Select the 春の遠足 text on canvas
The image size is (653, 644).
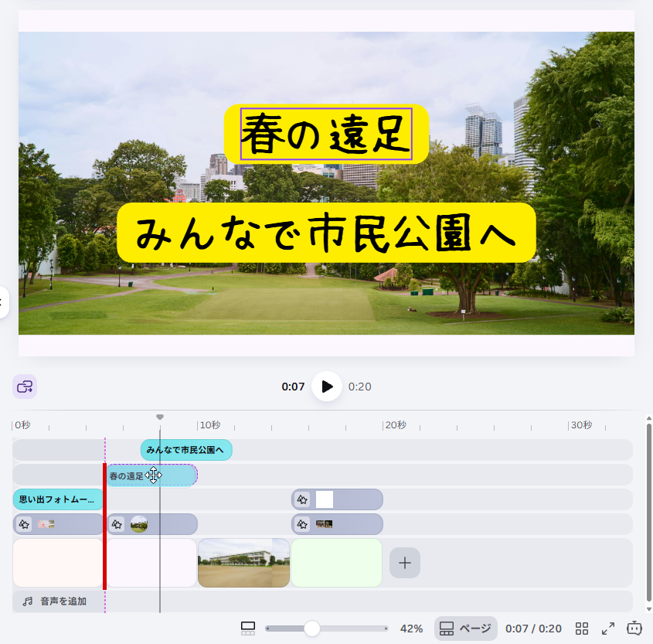[326, 134]
